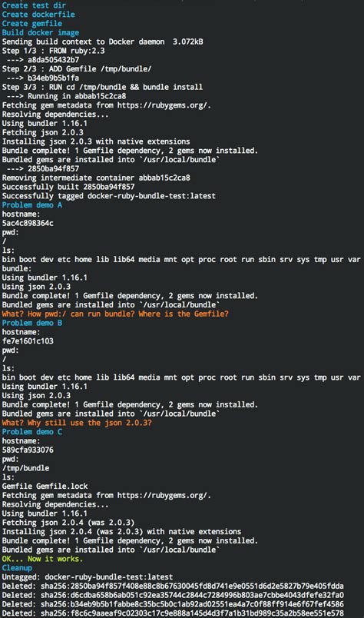Click the green 'OK... Now it works.' line
This screenshot has height=618, width=364.
(x=42, y=559)
